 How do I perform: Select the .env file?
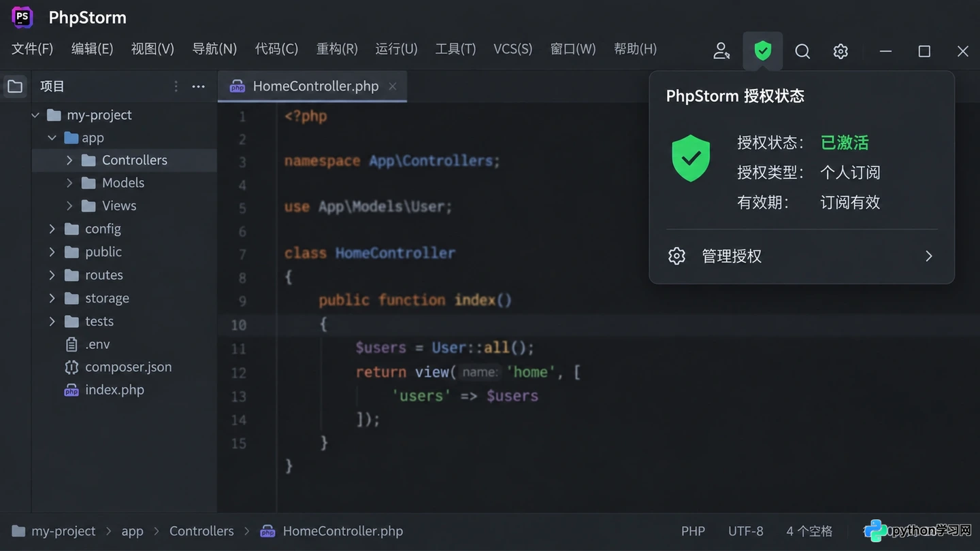pyautogui.click(x=87, y=344)
